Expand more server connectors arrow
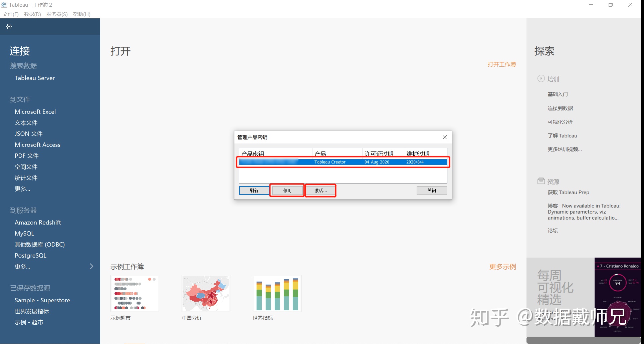Viewport: 644px width, 344px height. pyautogui.click(x=91, y=266)
